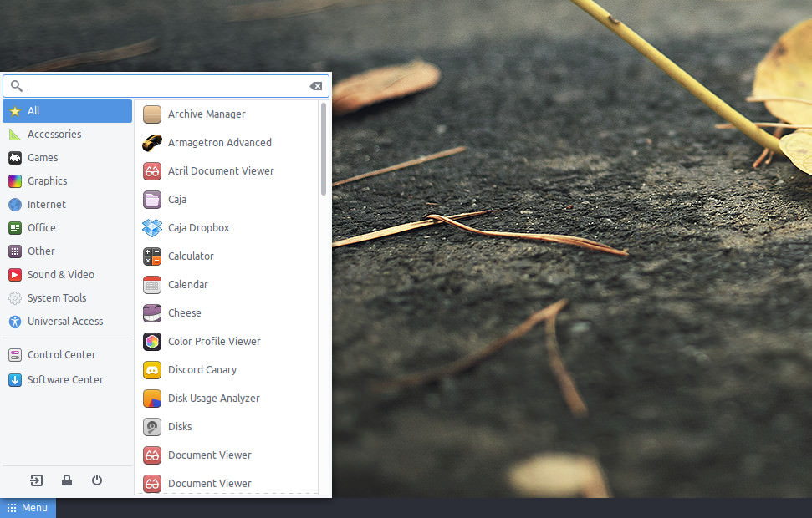
Task: Choose the System Tools category
Action: click(68, 298)
